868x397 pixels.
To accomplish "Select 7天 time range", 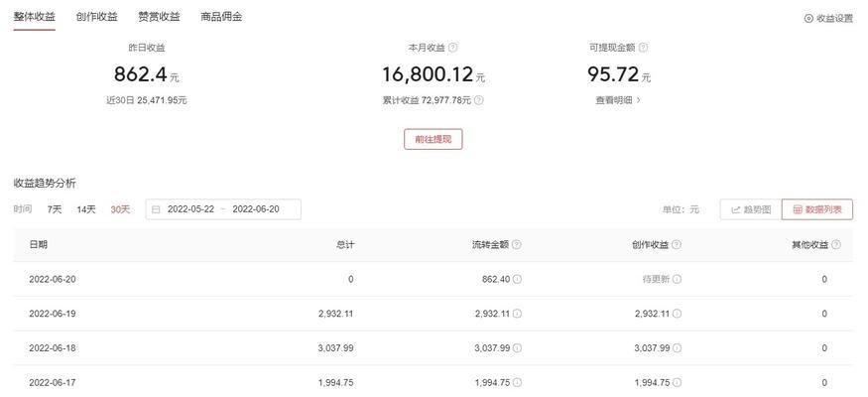I will click(55, 209).
